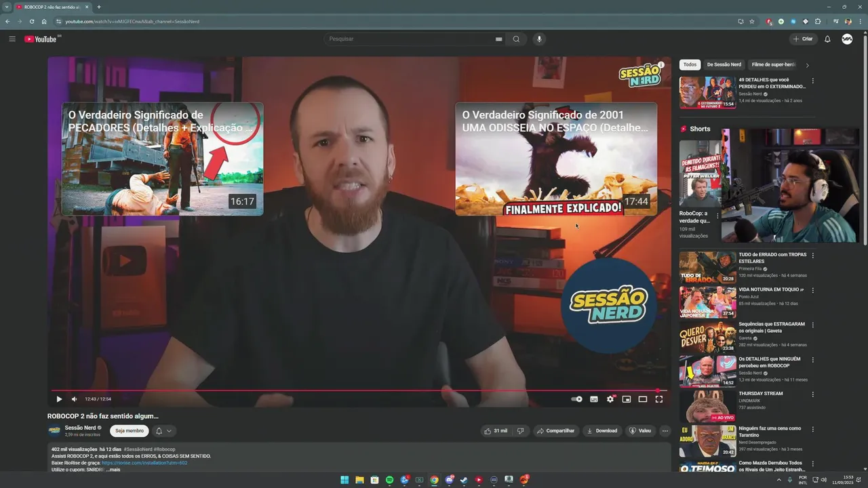The height and width of the screenshot is (488, 868).
Task: Select the Todos filter chip
Action: 690,64
